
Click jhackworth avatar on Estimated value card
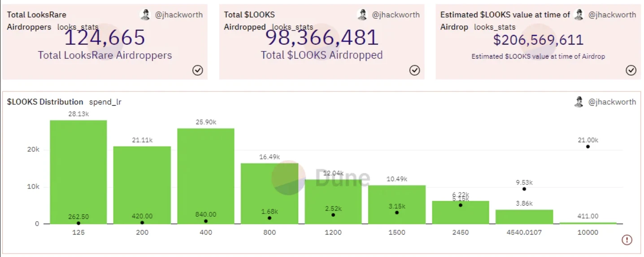click(x=579, y=15)
